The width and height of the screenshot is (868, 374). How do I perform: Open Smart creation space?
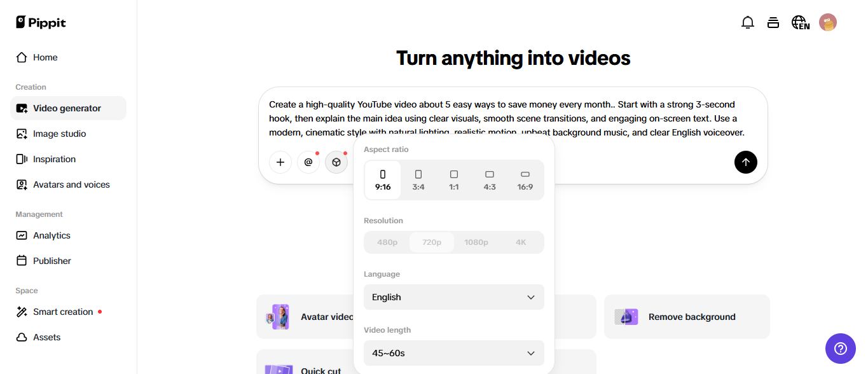click(68, 312)
